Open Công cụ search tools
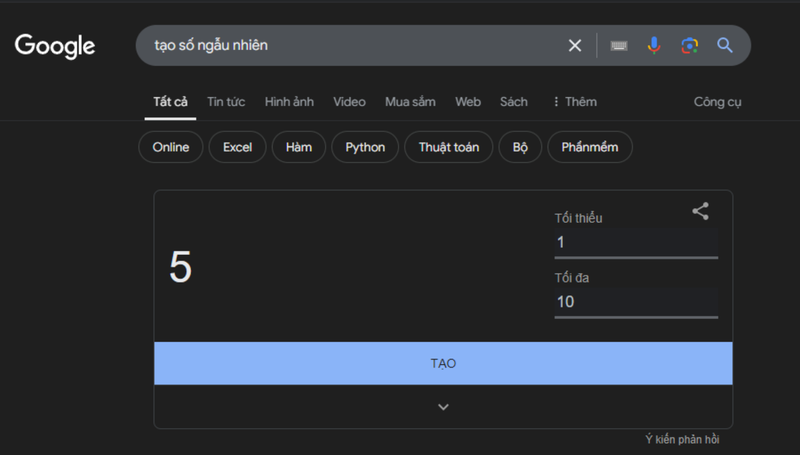This screenshot has width=800, height=455. point(717,102)
